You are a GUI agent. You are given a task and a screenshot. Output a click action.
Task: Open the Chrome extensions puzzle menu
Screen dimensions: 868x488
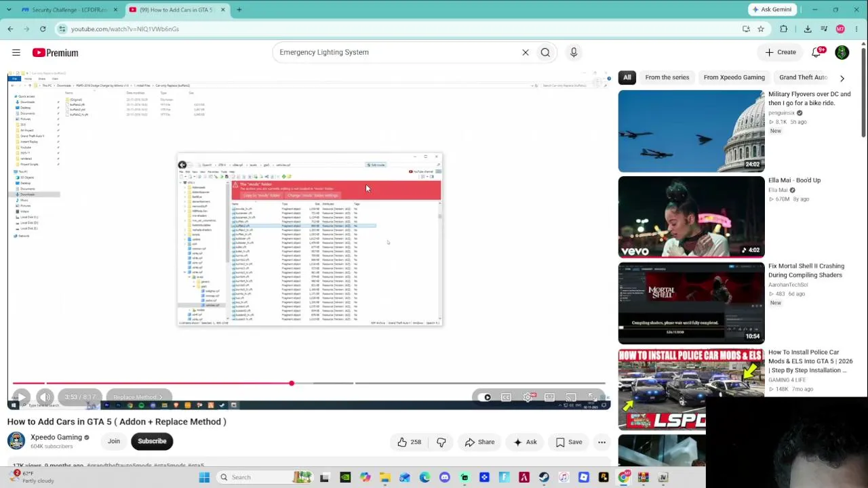click(x=784, y=29)
